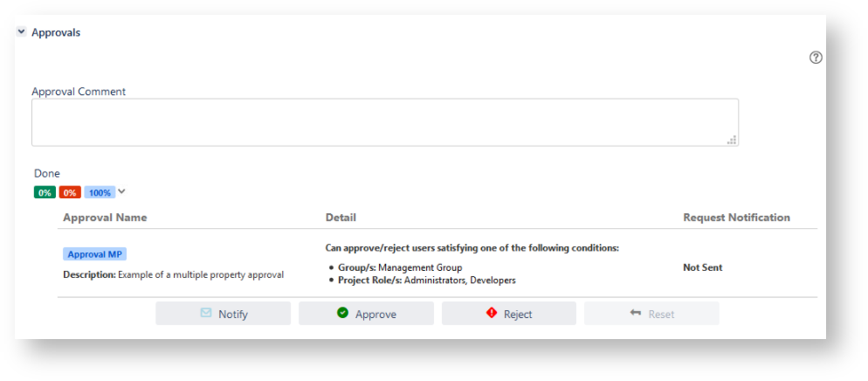
Task: Click the envelope icon on Notify
Action: 206,313
